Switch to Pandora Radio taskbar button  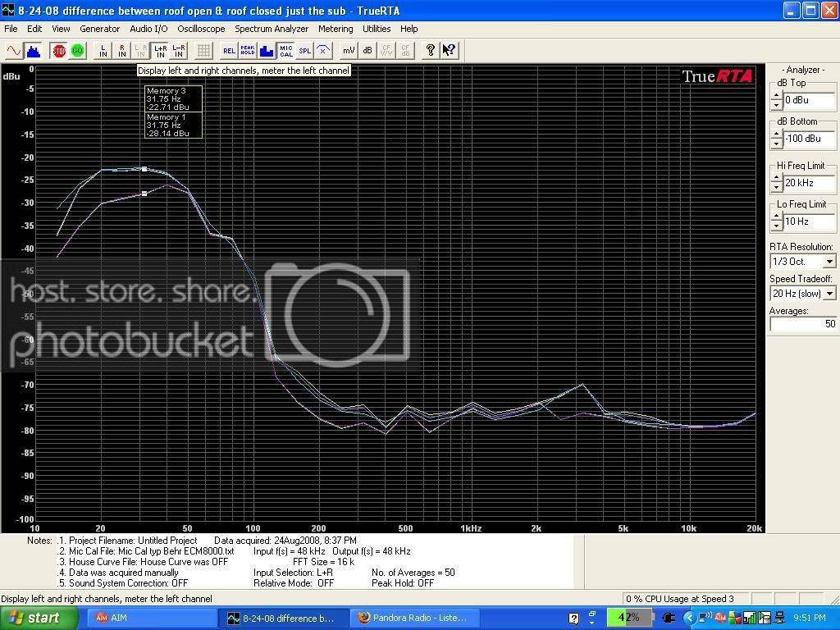tap(415, 619)
